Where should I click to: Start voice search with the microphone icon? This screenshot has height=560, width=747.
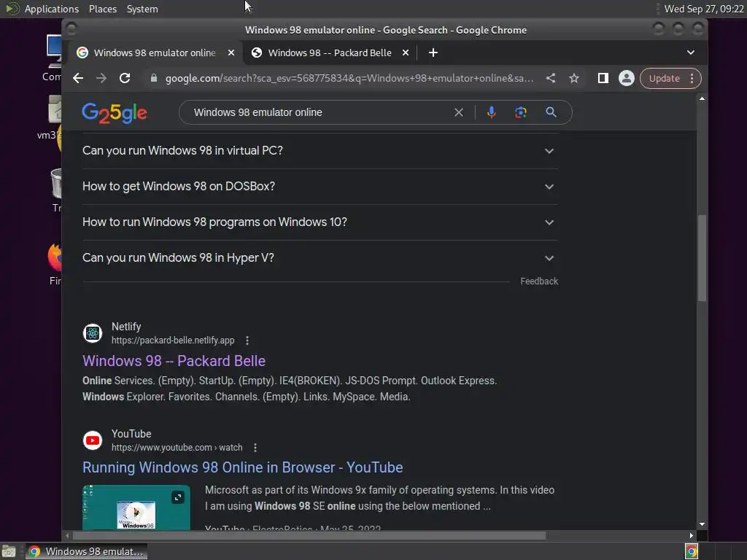coord(492,112)
